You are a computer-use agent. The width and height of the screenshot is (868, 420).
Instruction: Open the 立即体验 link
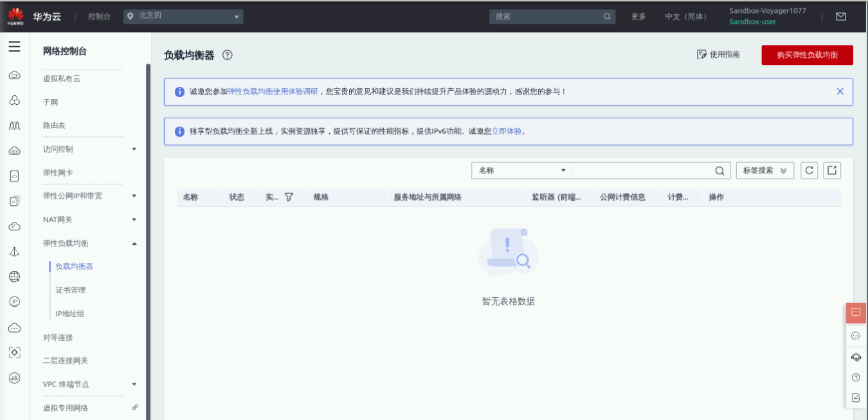tap(506, 131)
